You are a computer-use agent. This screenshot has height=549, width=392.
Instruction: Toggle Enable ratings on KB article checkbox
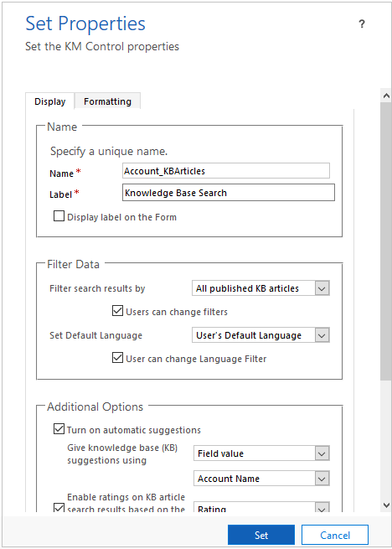pyautogui.click(x=59, y=507)
